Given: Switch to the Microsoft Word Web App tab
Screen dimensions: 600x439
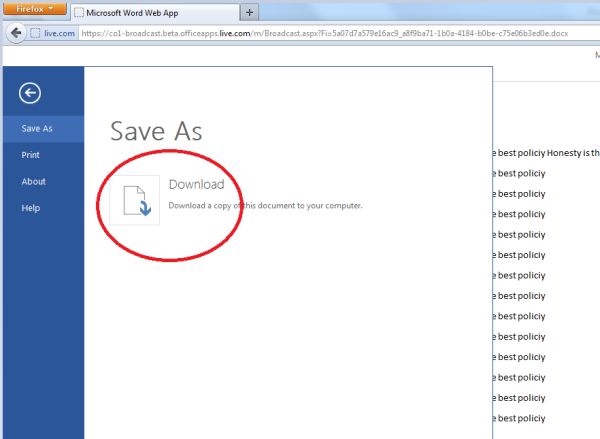Looking at the screenshot, I should (155, 13).
